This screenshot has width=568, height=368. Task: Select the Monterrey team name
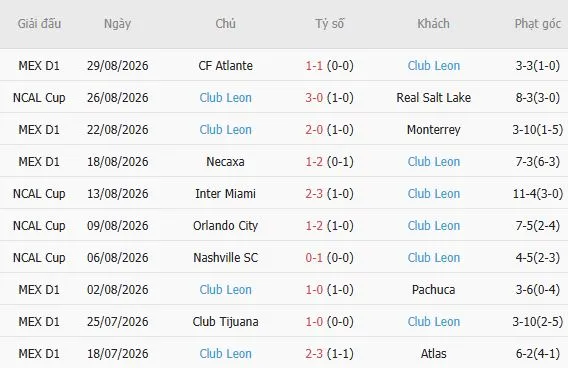click(x=434, y=130)
